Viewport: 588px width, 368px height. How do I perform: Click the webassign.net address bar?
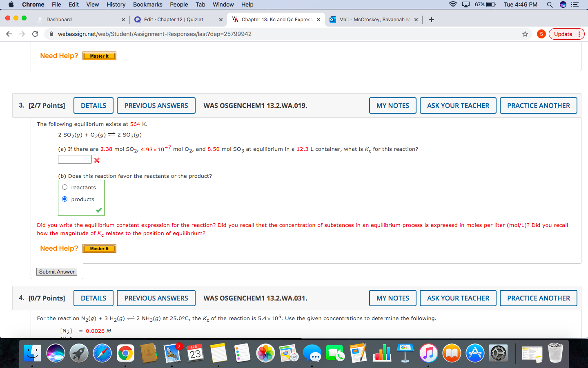pyautogui.click(x=282, y=34)
